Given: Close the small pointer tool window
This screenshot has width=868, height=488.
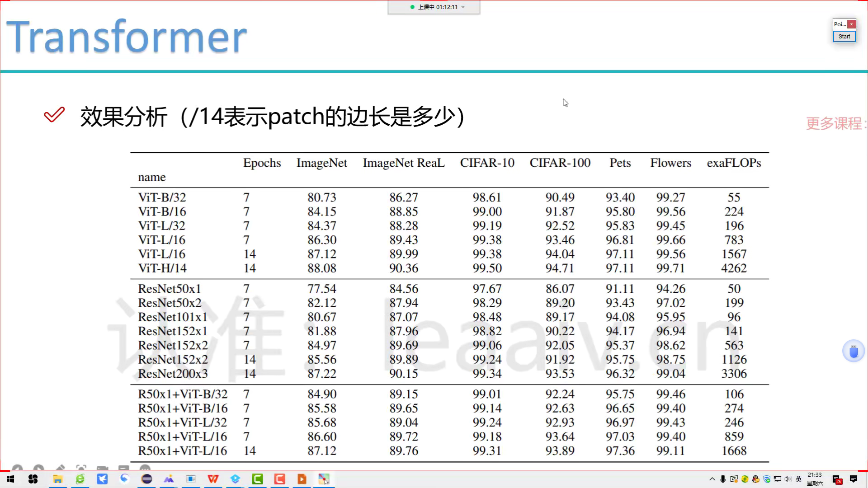Looking at the screenshot, I should [x=851, y=24].
